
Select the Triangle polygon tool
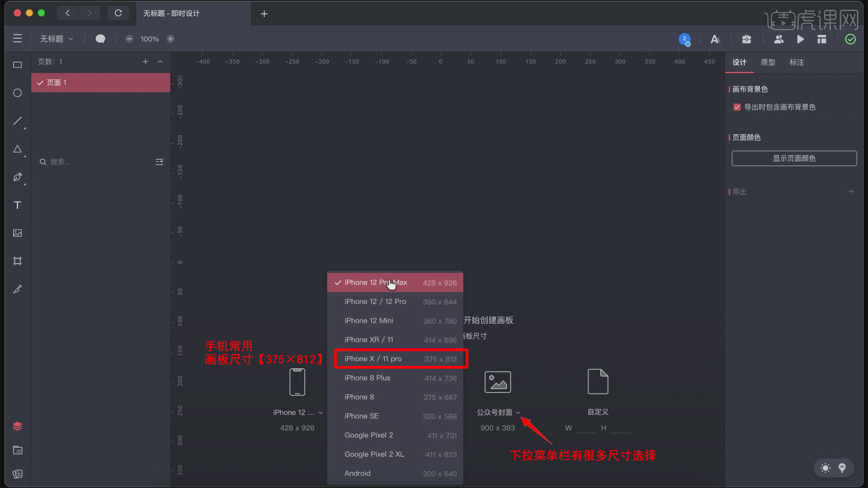(x=17, y=149)
